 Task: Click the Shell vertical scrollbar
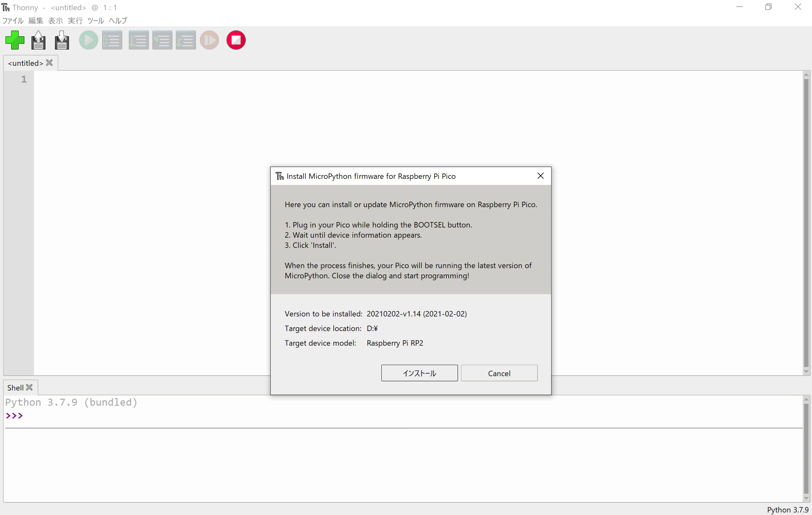pyautogui.click(x=806, y=449)
